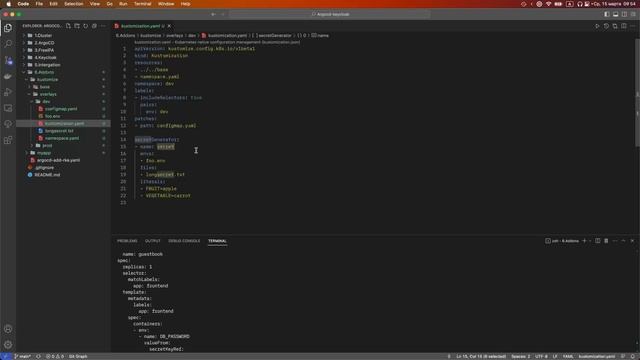Change language mode via YAML in status bar

(568, 356)
